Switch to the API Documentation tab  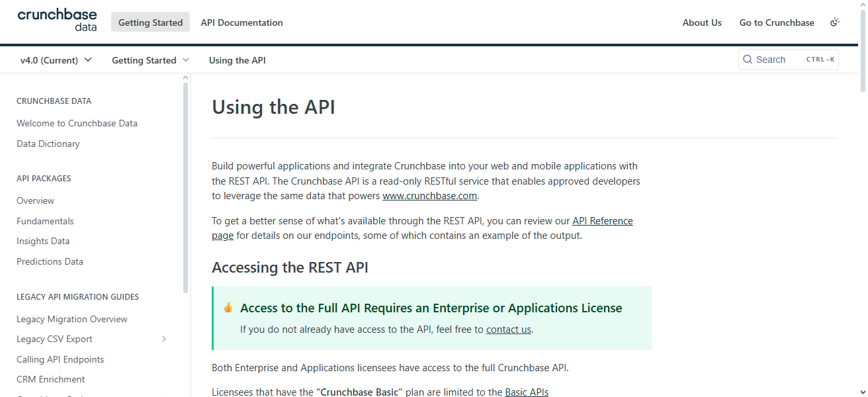pyautogui.click(x=241, y=22)
